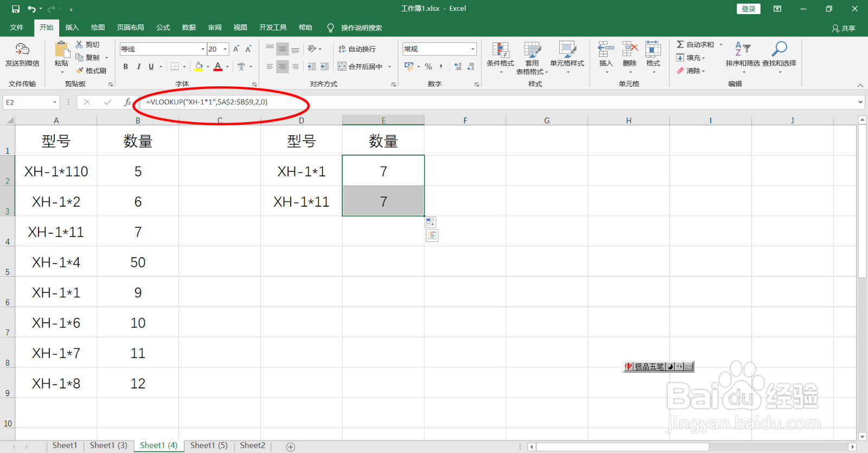Click the Cut (剪切) scissors icon
This screenshot has width=868, height=453.
[79, 44]
